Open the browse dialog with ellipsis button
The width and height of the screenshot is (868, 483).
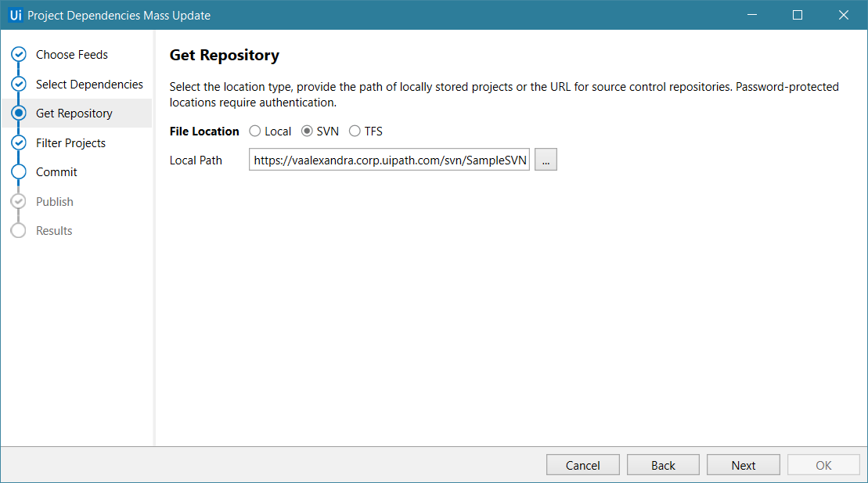[x=546, y=160]
